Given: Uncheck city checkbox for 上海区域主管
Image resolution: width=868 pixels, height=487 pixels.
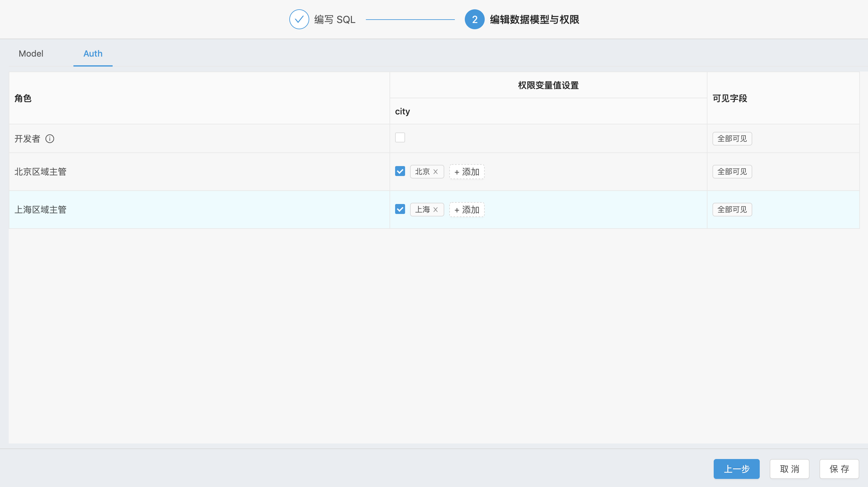Looking at the screenshot, I should click(x=400, y=209).
